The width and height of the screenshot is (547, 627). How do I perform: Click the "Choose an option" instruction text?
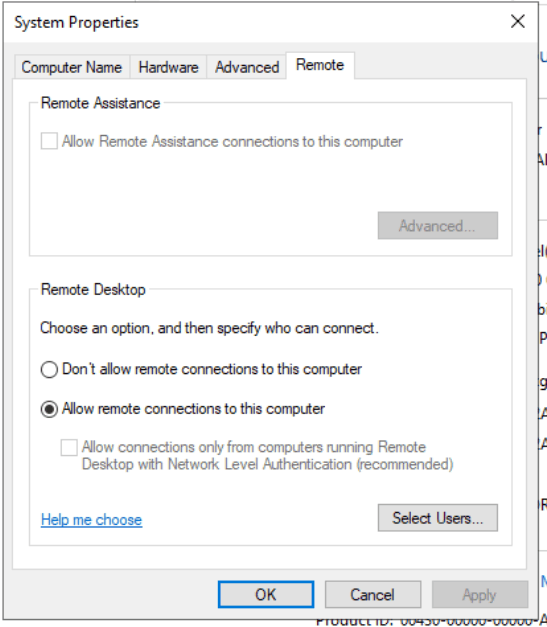coord(209,328)
